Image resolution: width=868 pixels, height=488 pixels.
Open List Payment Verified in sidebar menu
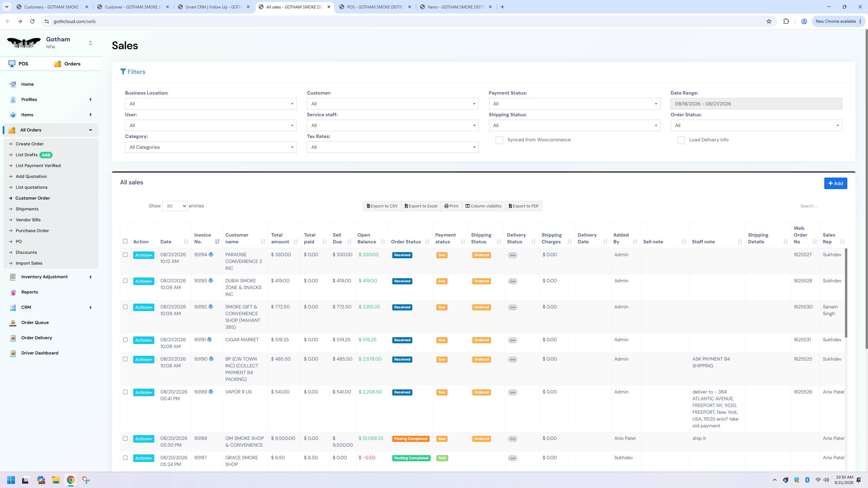(38, 166)
